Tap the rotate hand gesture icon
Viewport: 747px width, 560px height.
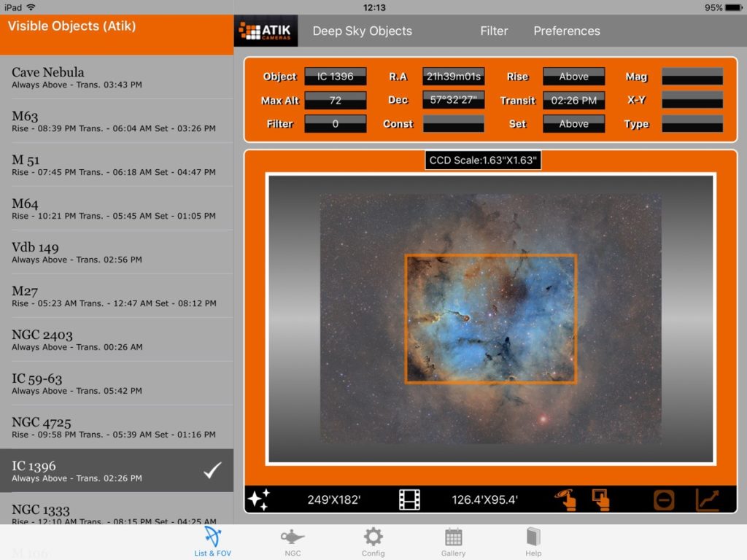(565, 499)
